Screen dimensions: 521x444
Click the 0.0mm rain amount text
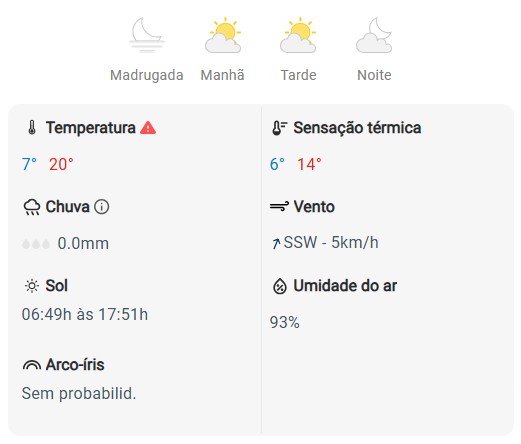coord(83,243)
